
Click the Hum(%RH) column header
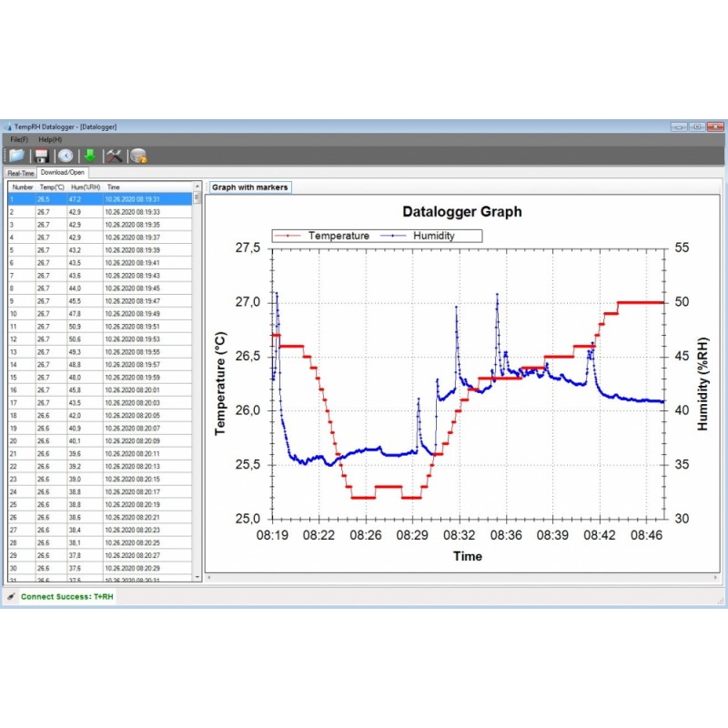tap(85, 187)
